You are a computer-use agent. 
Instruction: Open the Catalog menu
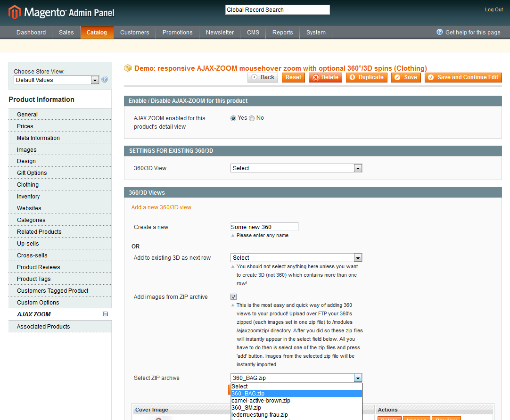(x=97, y=32)
